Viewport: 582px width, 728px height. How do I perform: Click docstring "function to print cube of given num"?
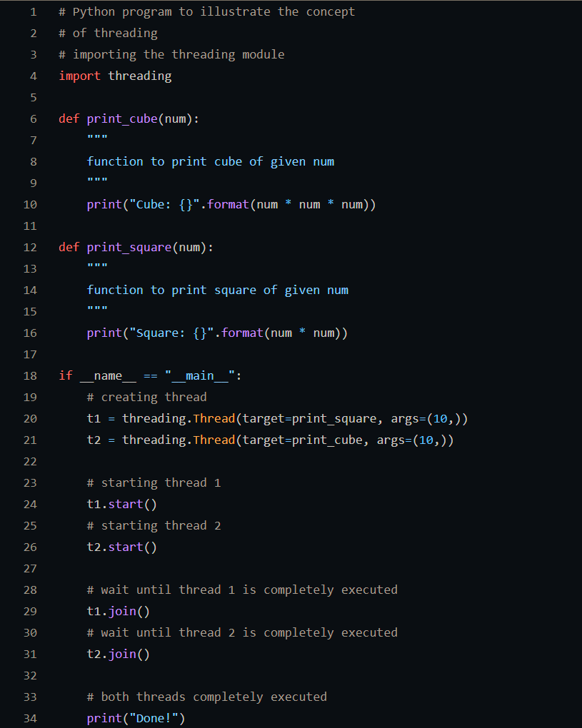(211, 161)
